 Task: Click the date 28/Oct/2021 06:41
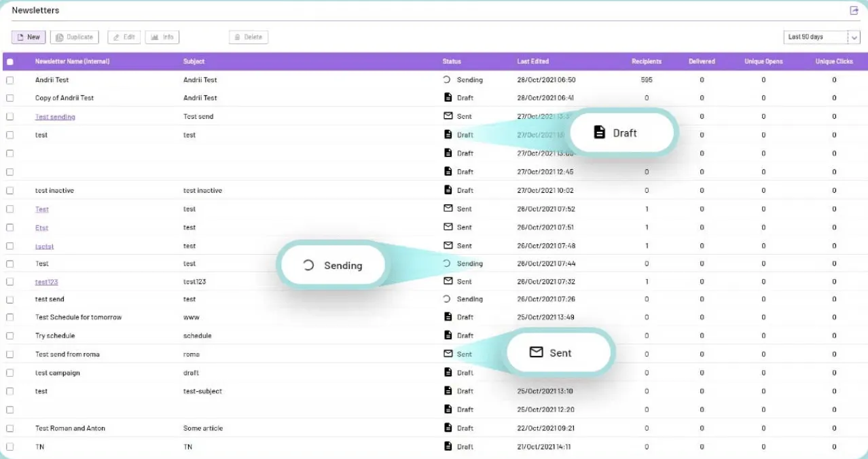[545, 98]
